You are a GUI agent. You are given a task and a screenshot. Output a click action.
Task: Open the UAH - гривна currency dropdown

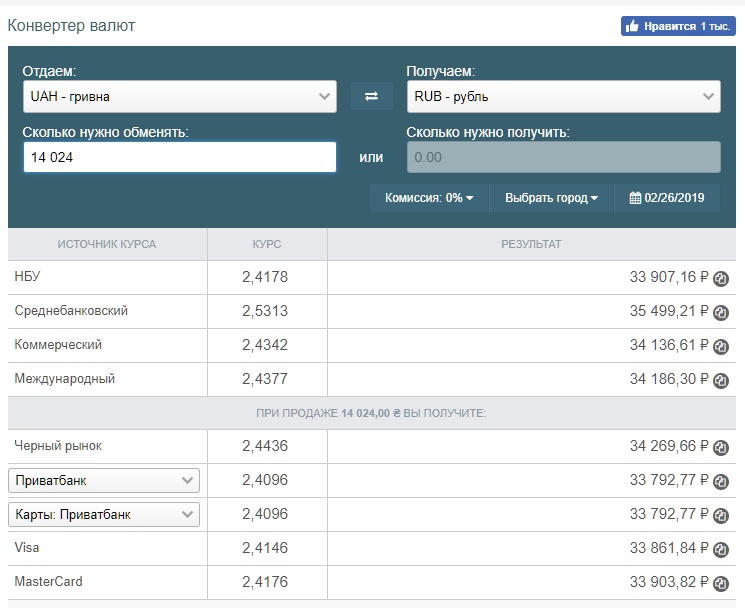180,96
